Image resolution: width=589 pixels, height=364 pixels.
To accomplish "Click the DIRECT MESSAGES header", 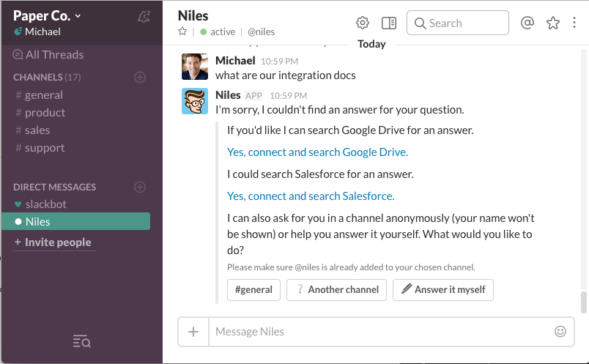I will tap(54, 187).
